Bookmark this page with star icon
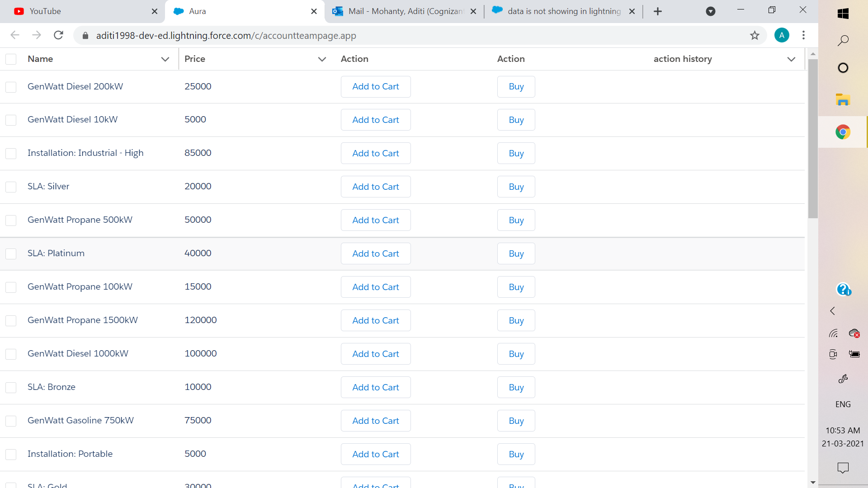The height and width of the screenshot is (488, 868). (755, 35)
